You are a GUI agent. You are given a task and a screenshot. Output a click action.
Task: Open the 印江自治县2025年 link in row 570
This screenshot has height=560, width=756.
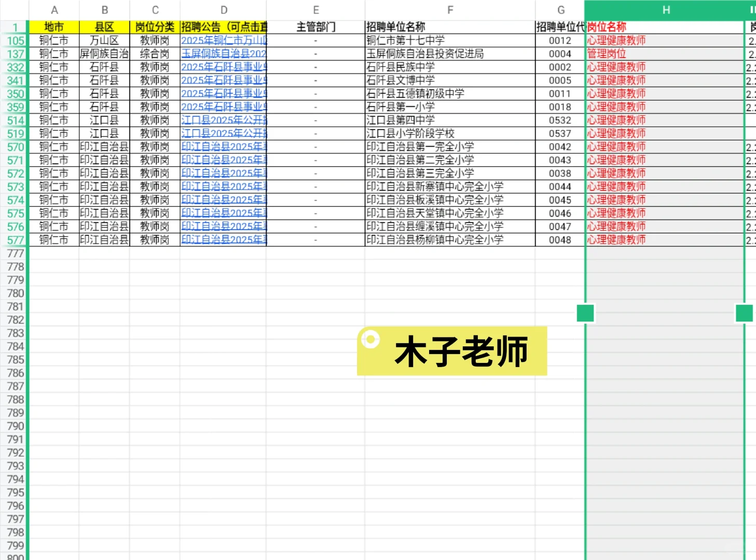pyautogui.click(x=224, y=147)
